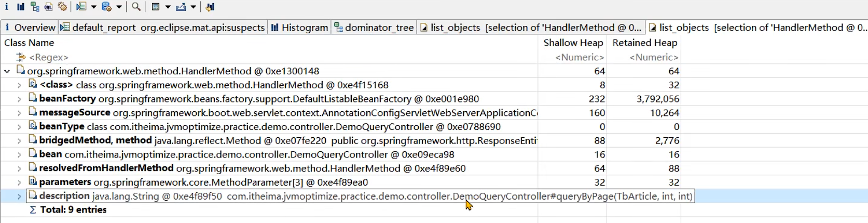Click the object icon of the bridgedMethod row
Image resolution: width=868 pixels, height=223 pixels.
(x=33, y=140)
